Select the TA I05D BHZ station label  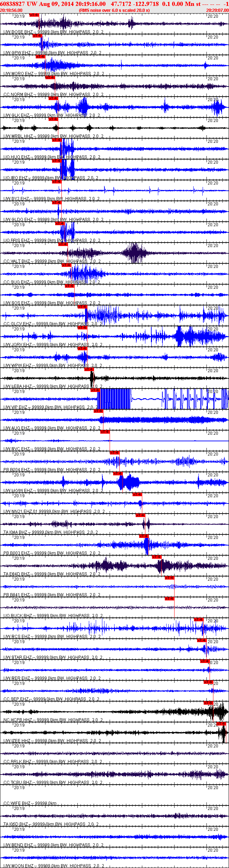pyautogui.click(x=16, y=824)
